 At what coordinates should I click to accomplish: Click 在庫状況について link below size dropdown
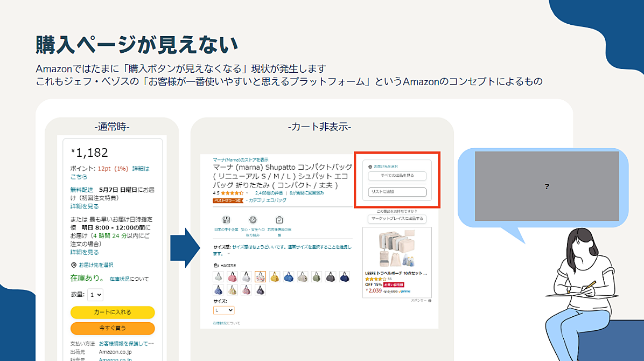click(226, 323)
